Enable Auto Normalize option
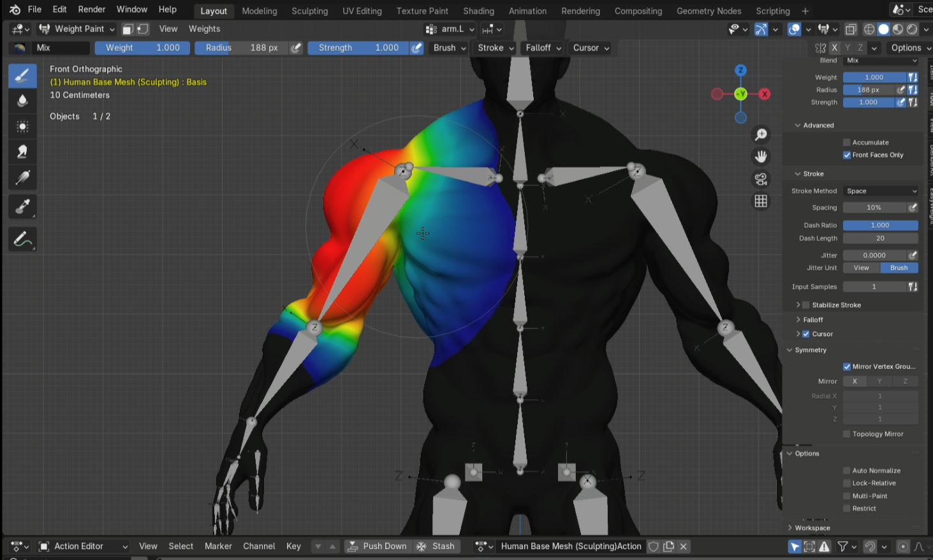Screen dimensions: 933x560 [847, 471]
